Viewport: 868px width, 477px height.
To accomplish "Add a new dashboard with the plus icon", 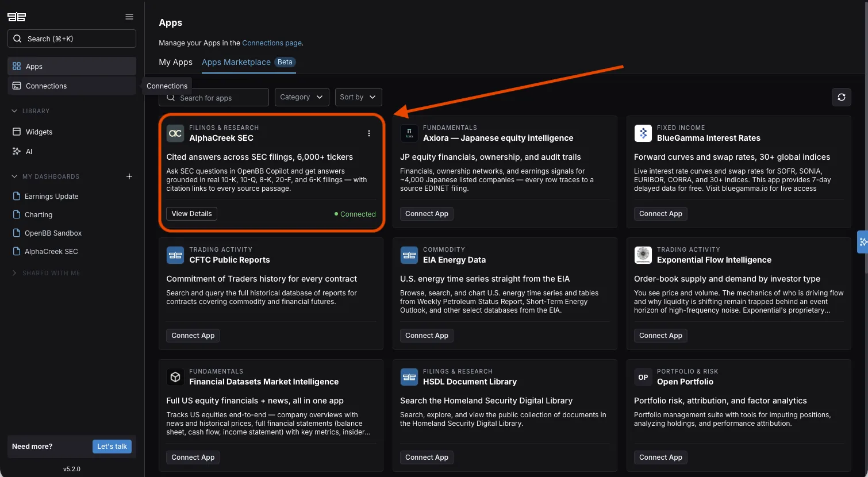I will (129, 176).
